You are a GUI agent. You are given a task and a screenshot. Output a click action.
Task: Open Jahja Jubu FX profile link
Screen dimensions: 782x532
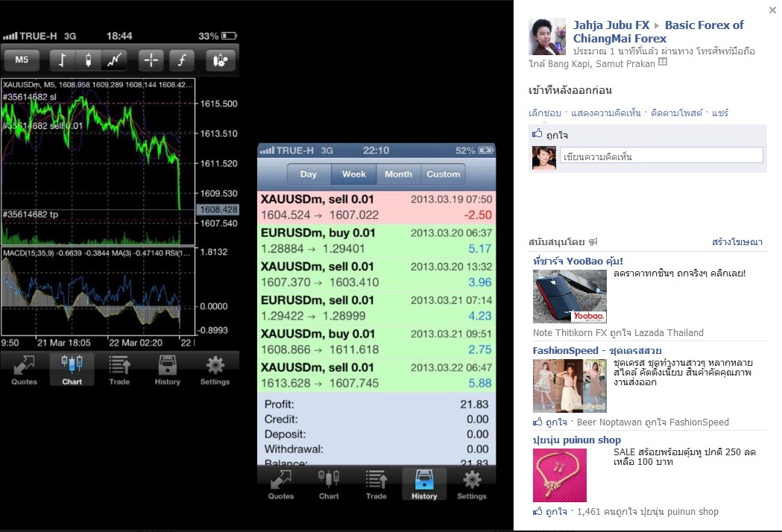click(x=611, y=25)
